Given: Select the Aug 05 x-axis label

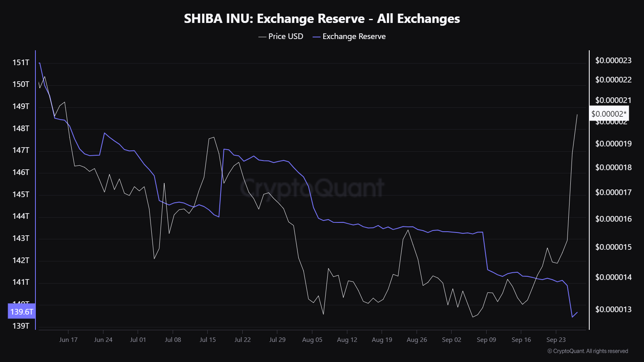Looking at the screenshot, I should (x=312, y=340).
